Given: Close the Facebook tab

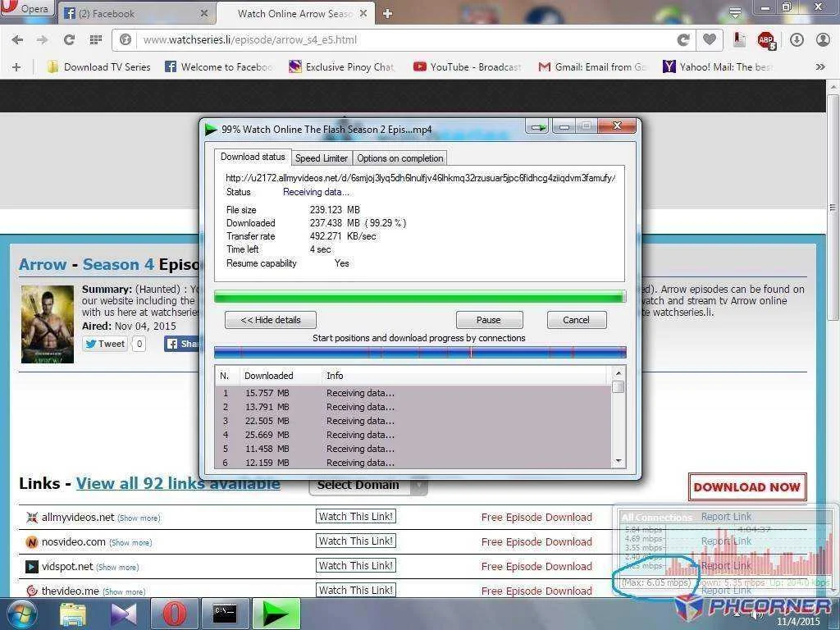Looking at the screenshot, I should (x=204, y=13).
